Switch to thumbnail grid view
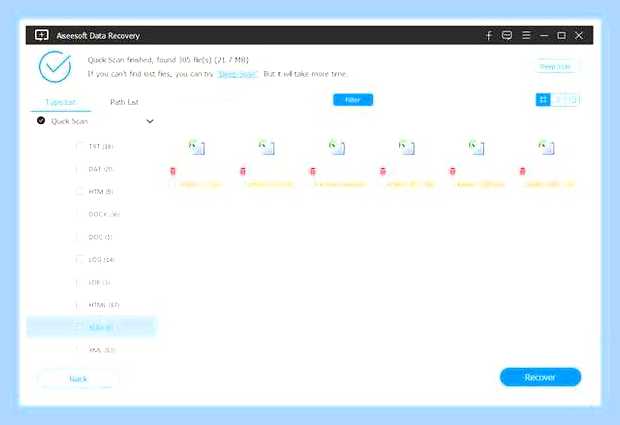 pyautogui.click(x=543, y=100)
